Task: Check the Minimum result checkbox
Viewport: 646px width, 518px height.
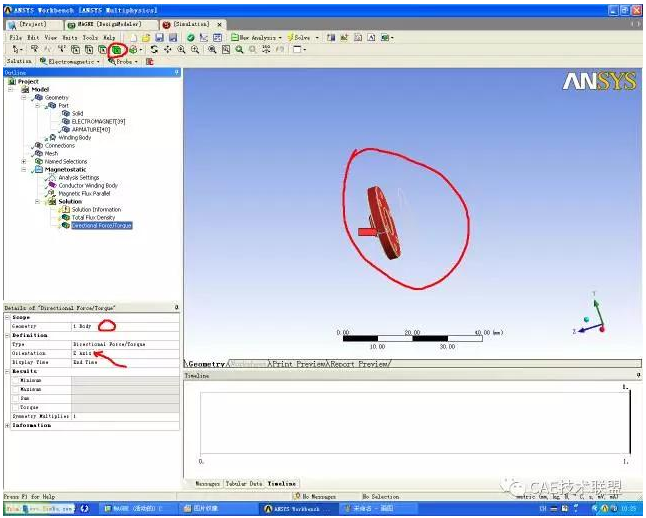Action: pyautogui.click(x=16, y=380)
